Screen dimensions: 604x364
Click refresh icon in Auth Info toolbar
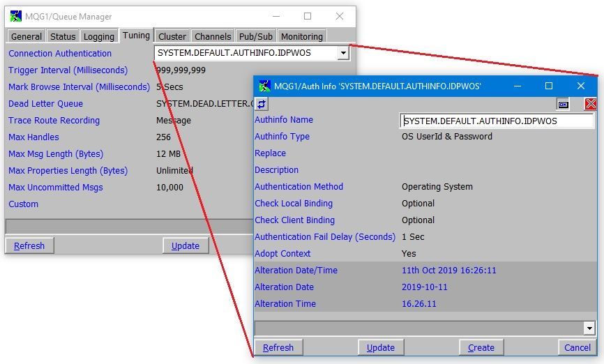pos(262,104)
